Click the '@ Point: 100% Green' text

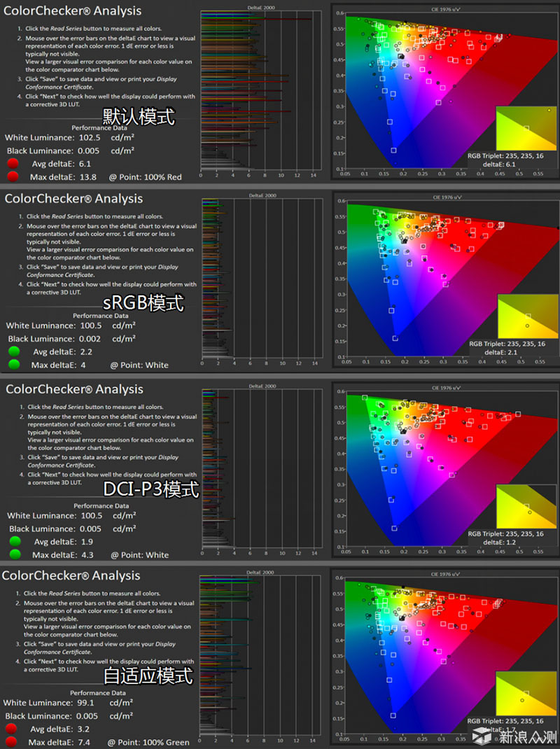point(148,742)
